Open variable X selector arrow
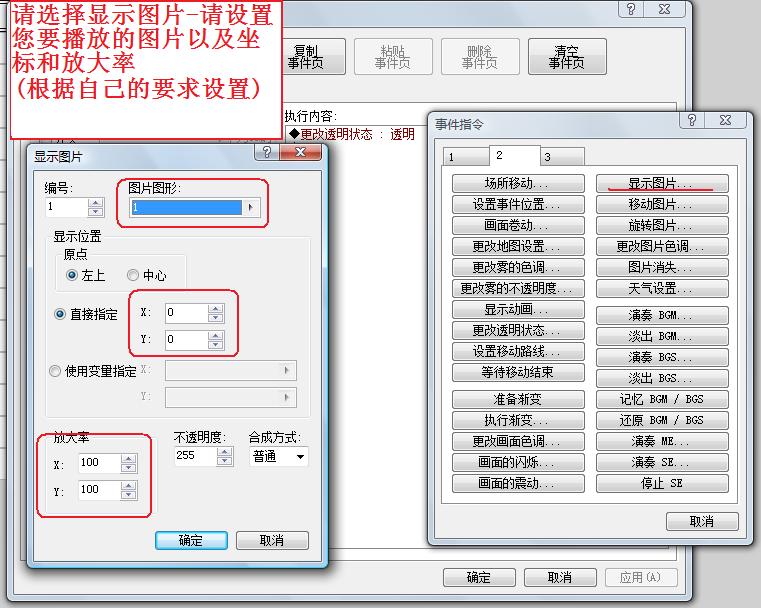This screenshot has height=608, width=761. pos(287,370)
